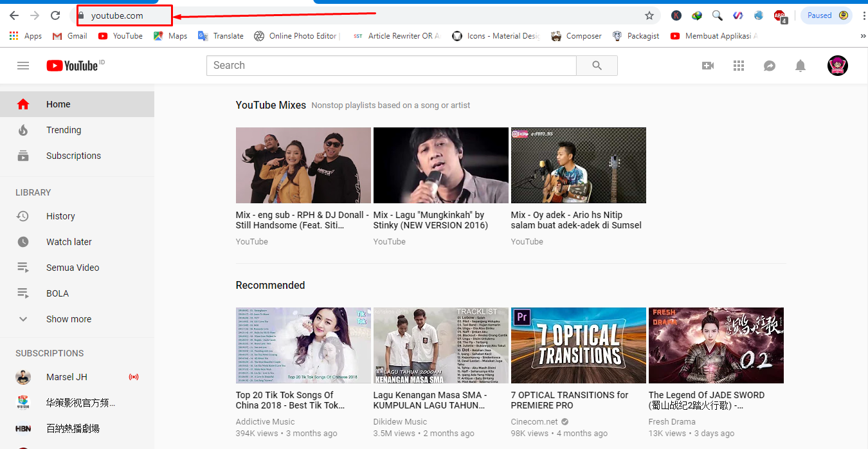This screenshot has height=449, width=868.
Task: Open the YouTube video upload icon
Action: tap(708, 65)
